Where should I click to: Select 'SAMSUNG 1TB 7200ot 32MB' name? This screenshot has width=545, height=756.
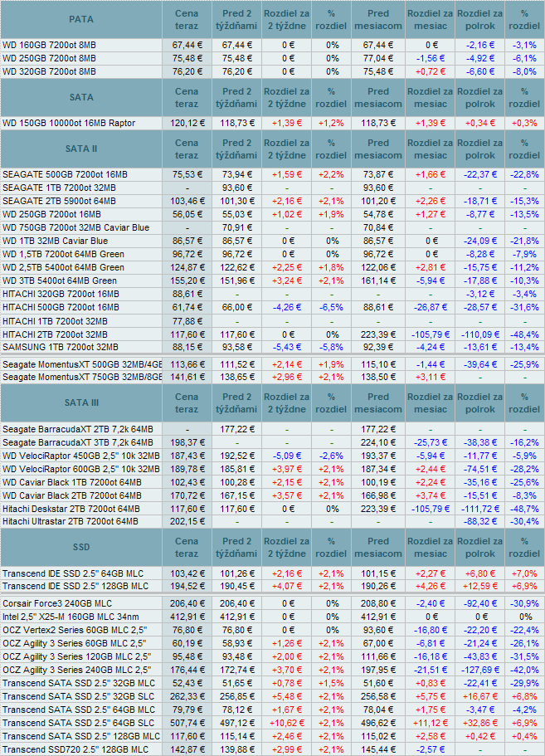pos(61,347)
